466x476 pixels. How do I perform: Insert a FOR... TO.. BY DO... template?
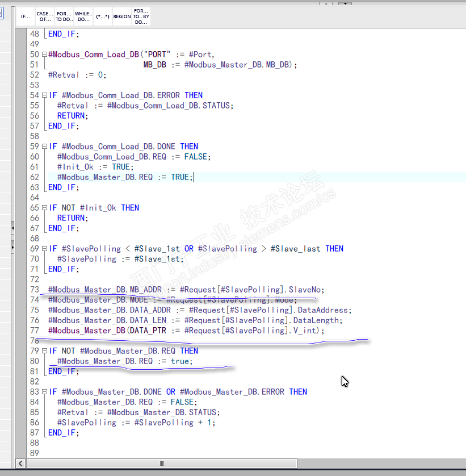[141, 16]
